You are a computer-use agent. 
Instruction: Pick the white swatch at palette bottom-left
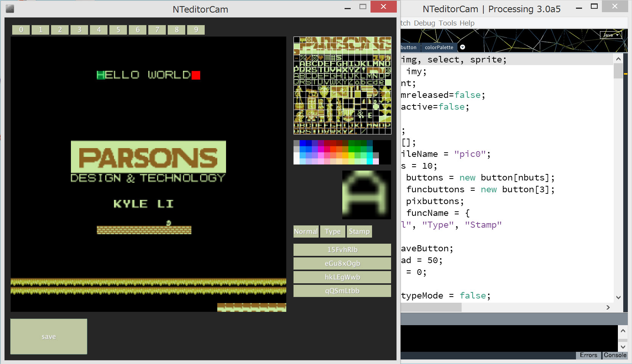click(x=297, y=161)
